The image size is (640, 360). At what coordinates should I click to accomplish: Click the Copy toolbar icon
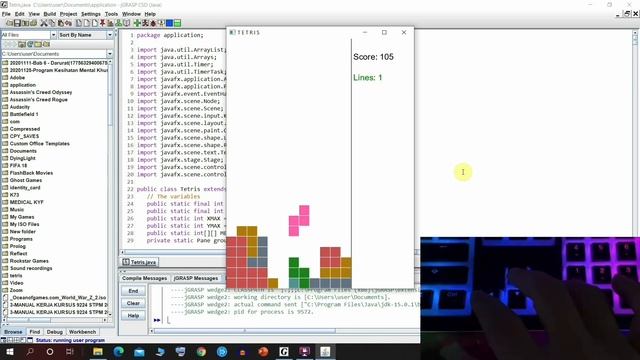(x=51, y=23)
